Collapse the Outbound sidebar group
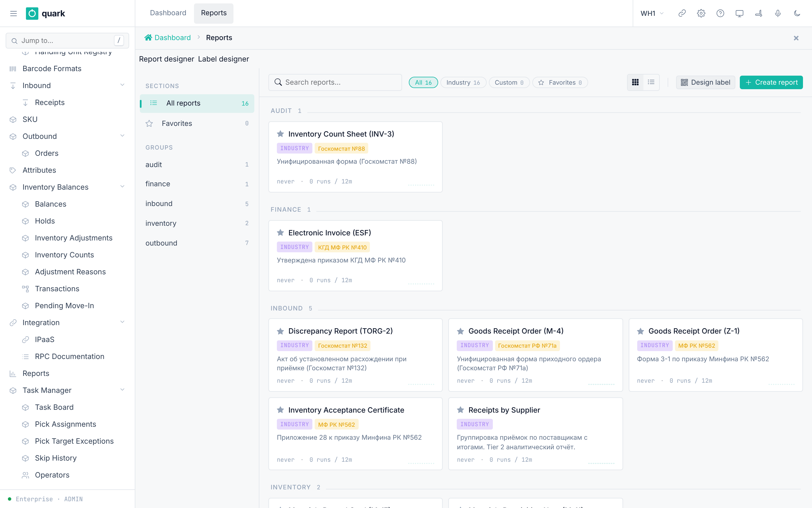The image size is (812, 508). (122, 136)
